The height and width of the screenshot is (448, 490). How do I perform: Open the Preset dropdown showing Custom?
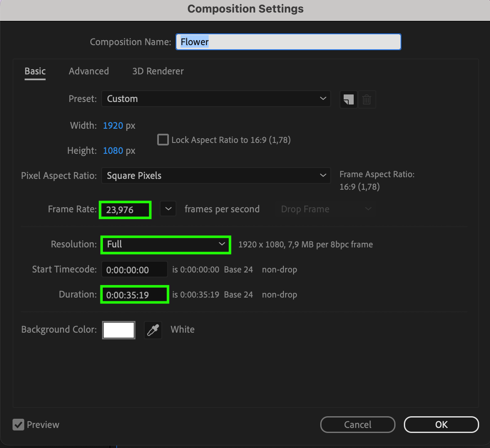coord(216,99)
